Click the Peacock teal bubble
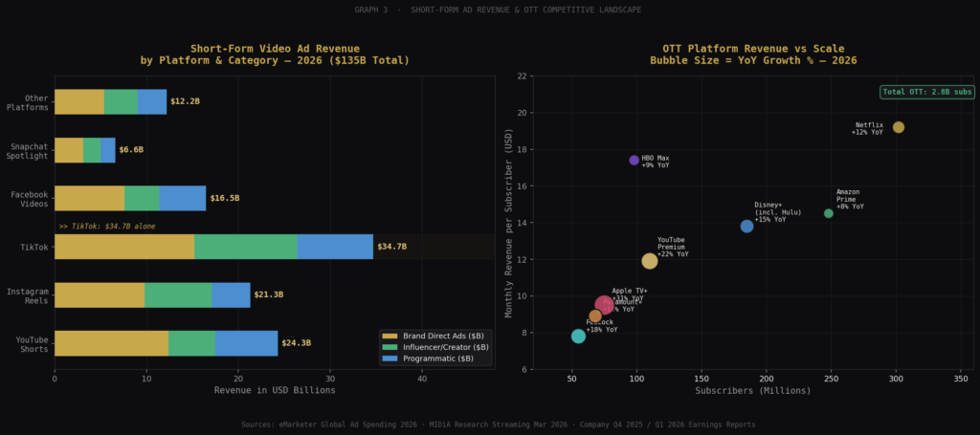Screen dimensions: 980x435 pos(578,336)
